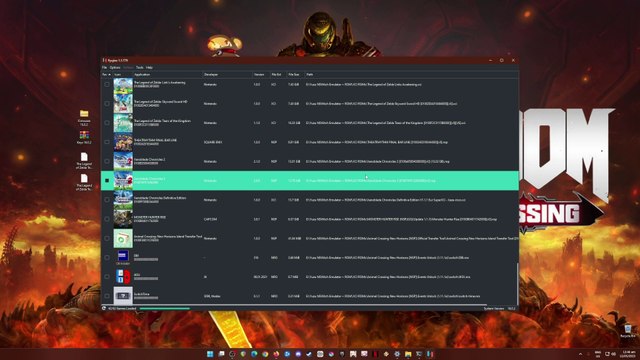The height and width of the screenshot is (360, 640).
Task: Minimize the Ryujinx window
Action: pos(490,60)
